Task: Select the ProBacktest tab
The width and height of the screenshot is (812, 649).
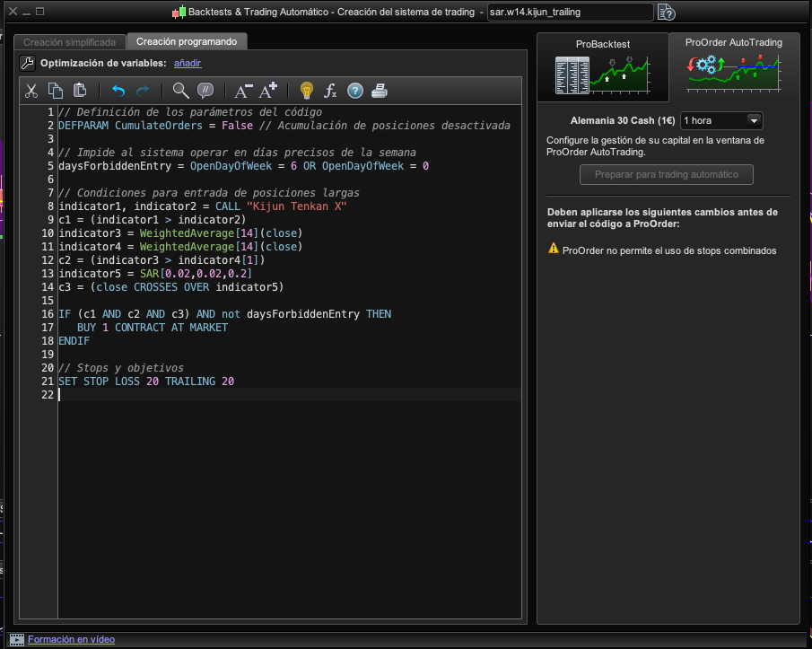Action: pos(602,67)
